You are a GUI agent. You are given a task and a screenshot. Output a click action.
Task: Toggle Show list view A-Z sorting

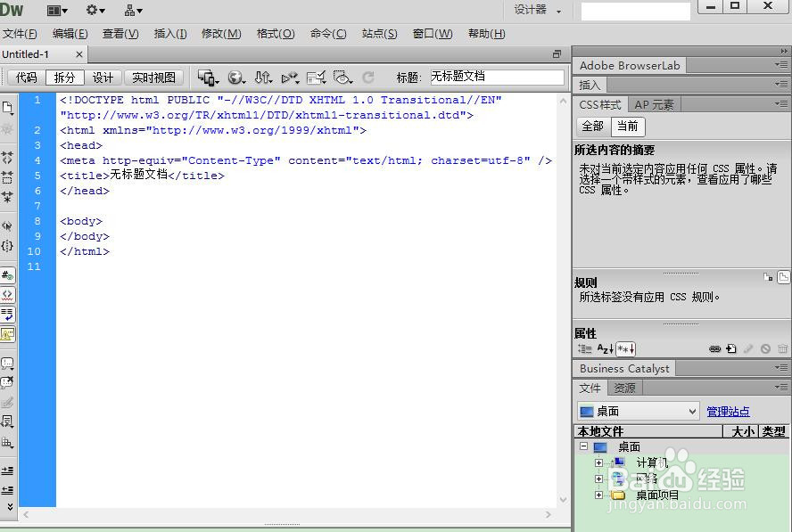click(x=605, y=348)
